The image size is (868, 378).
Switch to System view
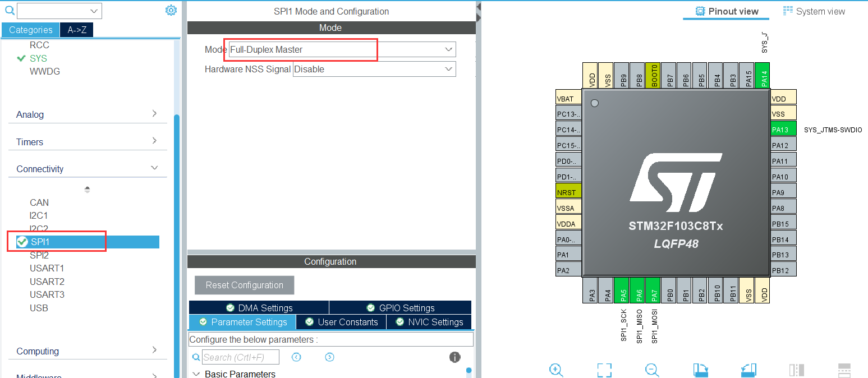pyautogui.click(x=814, y=11)
